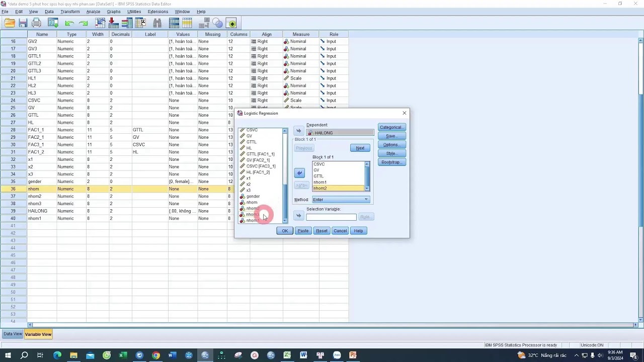Select the Variable View tab

click(38, 334)
